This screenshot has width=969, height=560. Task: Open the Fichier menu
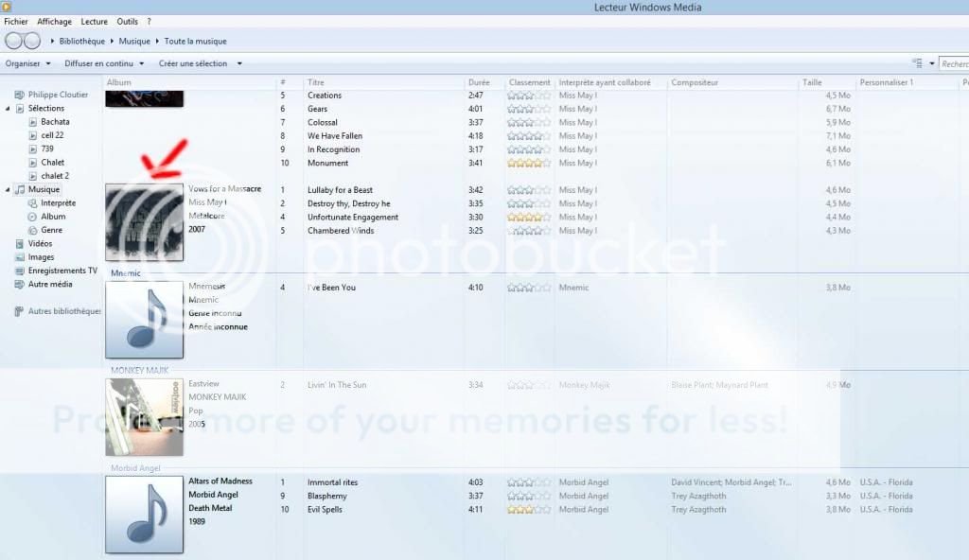(16, 22)
